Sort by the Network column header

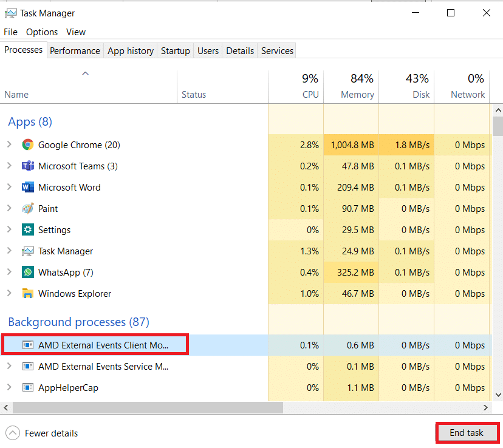pyautogui.click(x=462, y=87)
